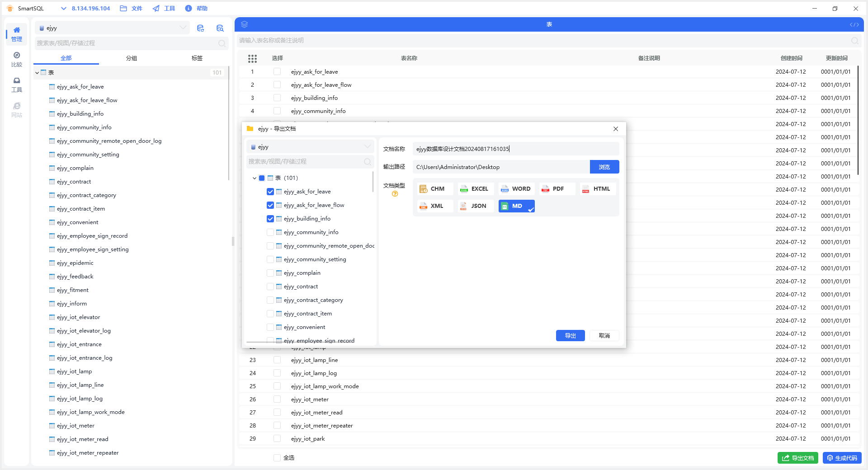Toggle the 表 (101) select-all checkbox in dialog
868x470 pixels.
(x=262, y=178)
